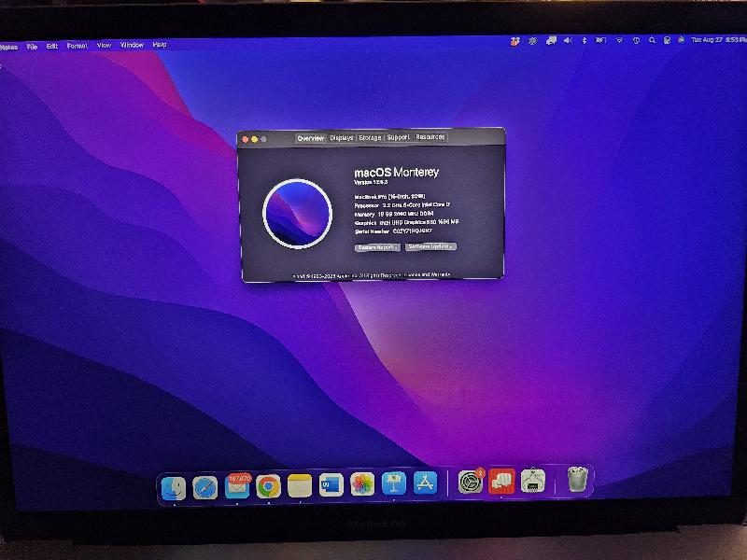This screenshot has height=560, width=747.
Task: Click the "Version 12.6.3" text
Action: click(x=371, y=182)
